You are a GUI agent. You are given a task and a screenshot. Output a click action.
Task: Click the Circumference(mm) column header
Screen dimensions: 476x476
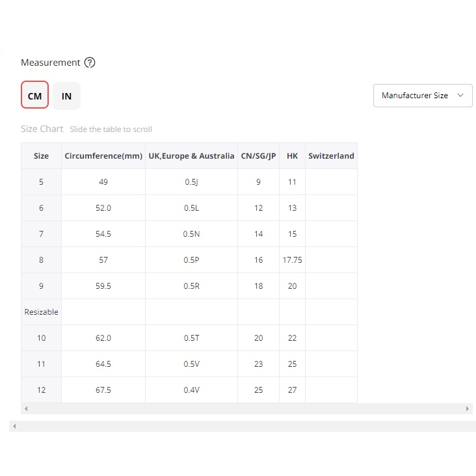tap(103, 156)
